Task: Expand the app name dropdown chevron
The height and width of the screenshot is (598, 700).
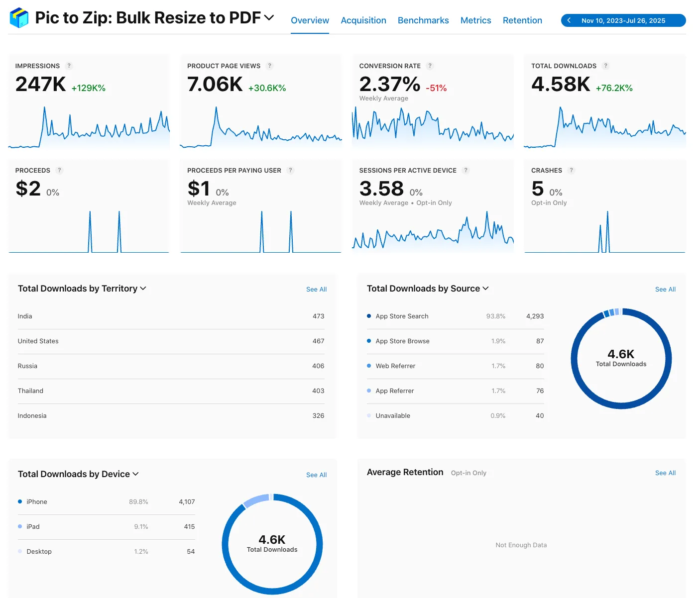Action: tap(269, 18)
